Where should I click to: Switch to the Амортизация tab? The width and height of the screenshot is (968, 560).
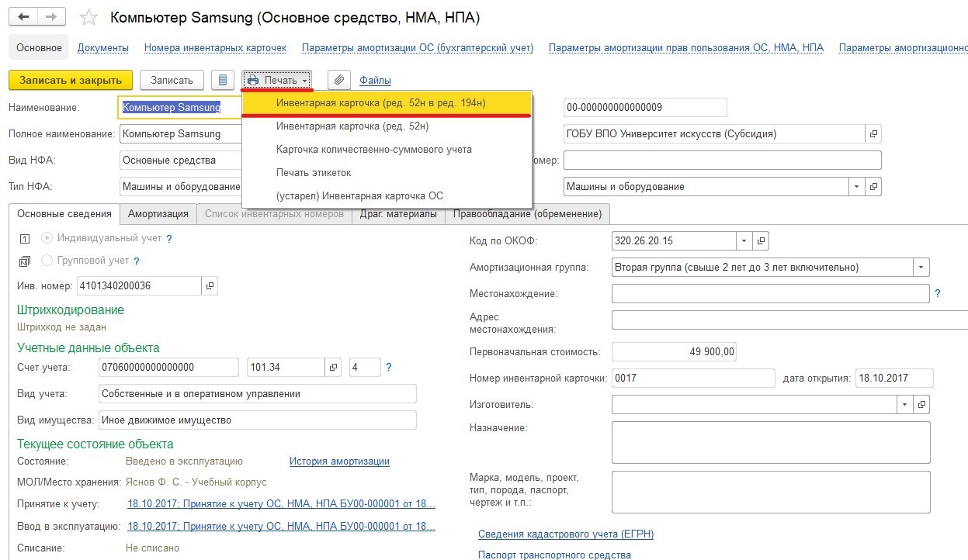[158, 214]
